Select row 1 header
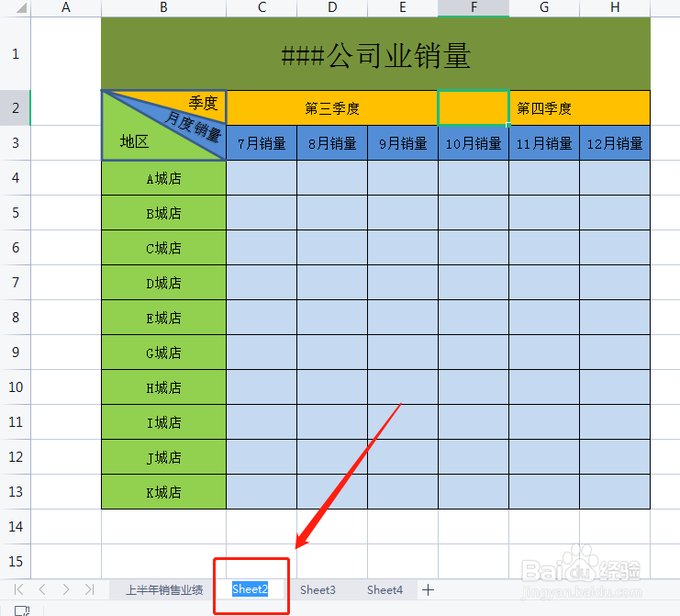 click(16, 54)
